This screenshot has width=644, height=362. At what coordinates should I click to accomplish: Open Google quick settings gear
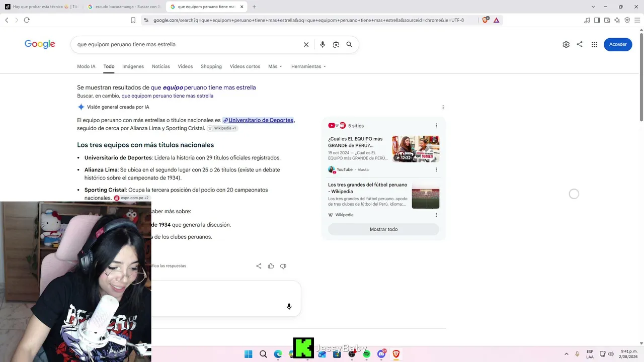tap(566, 44)
